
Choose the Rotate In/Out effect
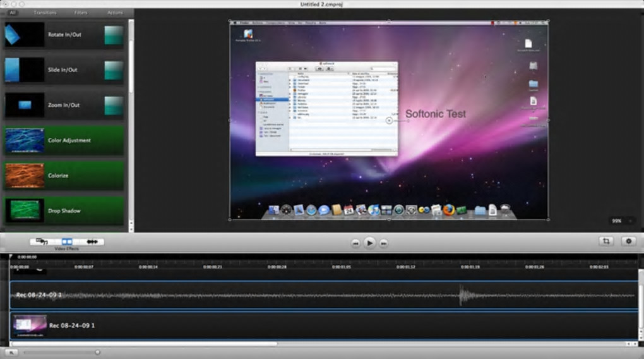[64, 35]
